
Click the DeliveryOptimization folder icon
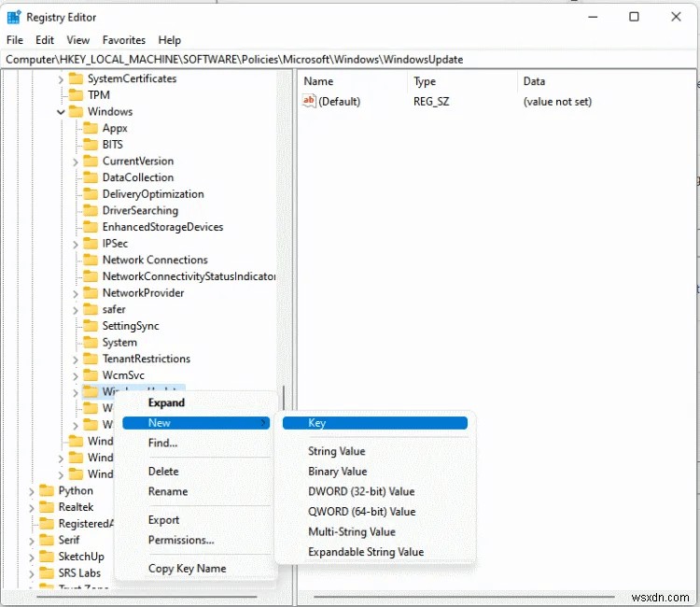click(91, 194)
